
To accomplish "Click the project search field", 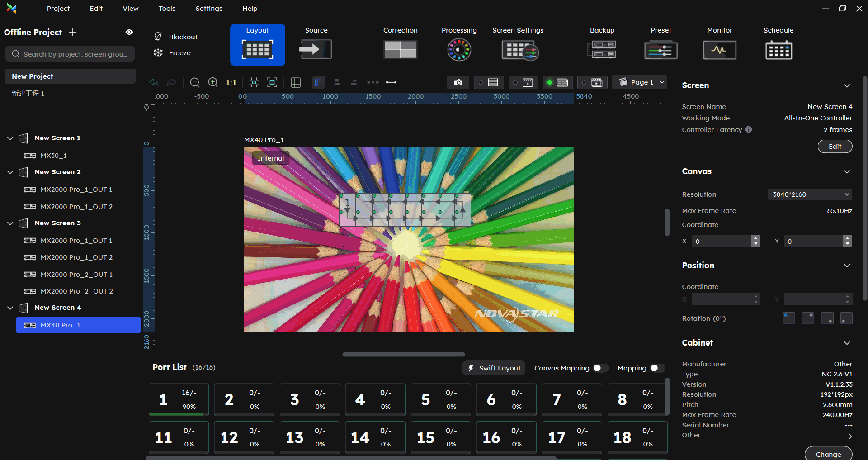I will click(x=70, y=54).
